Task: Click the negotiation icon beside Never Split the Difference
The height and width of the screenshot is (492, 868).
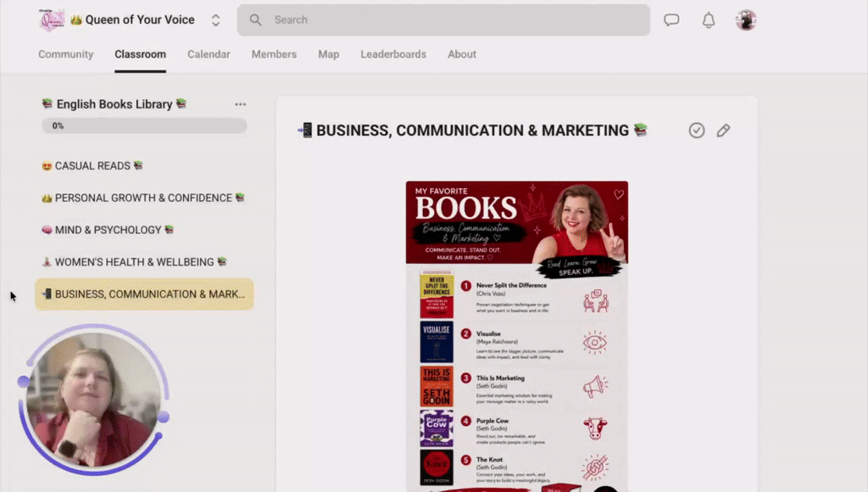Action: pos(596,301)
